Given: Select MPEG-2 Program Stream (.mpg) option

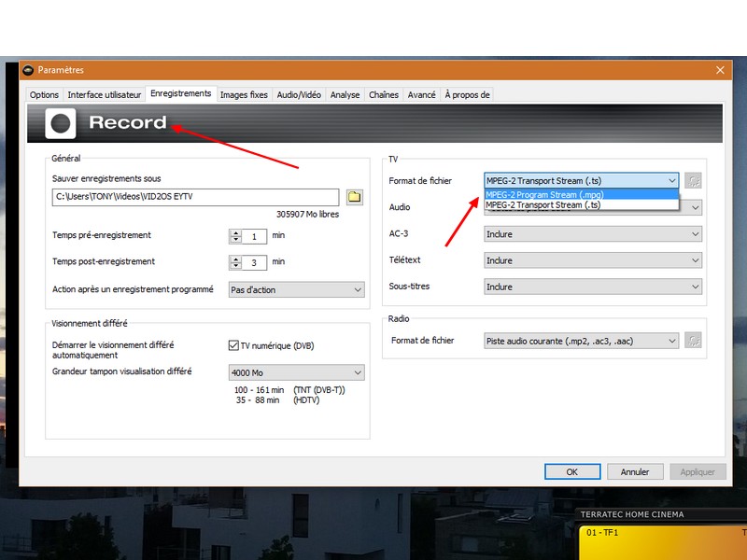Looking at the screenshot, I should click(581, 194).
